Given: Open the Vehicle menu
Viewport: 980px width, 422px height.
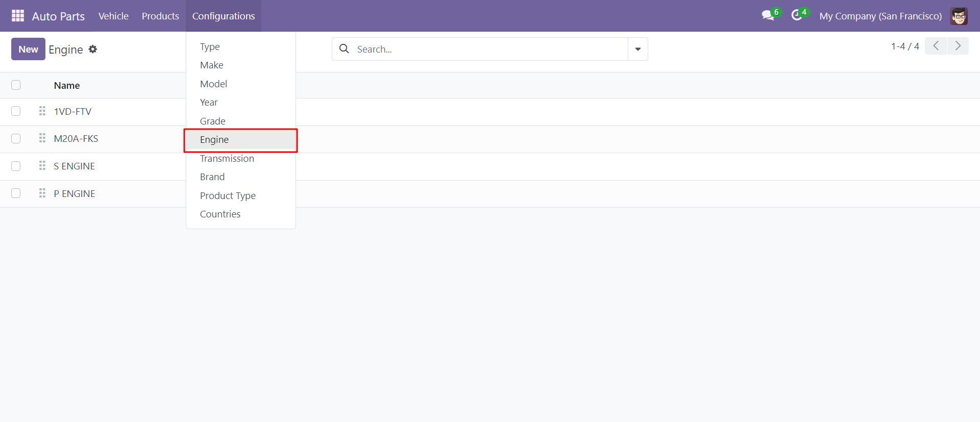Looking at the screenshot, I should (113, 16).
